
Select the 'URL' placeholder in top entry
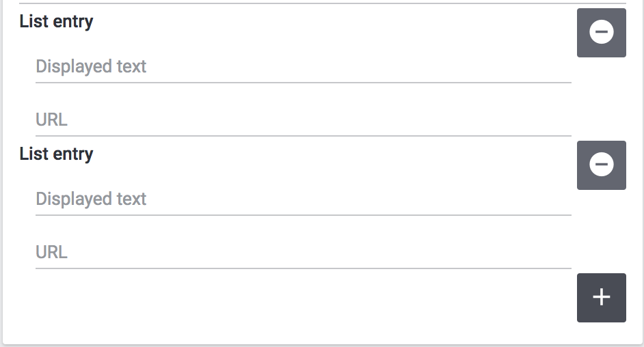[51, 120]
